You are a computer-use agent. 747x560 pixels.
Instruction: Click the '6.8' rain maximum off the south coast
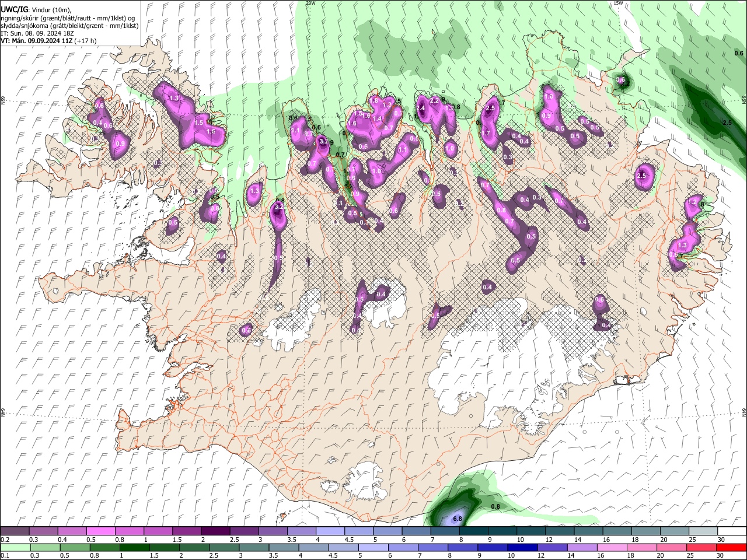coord(458,519)
